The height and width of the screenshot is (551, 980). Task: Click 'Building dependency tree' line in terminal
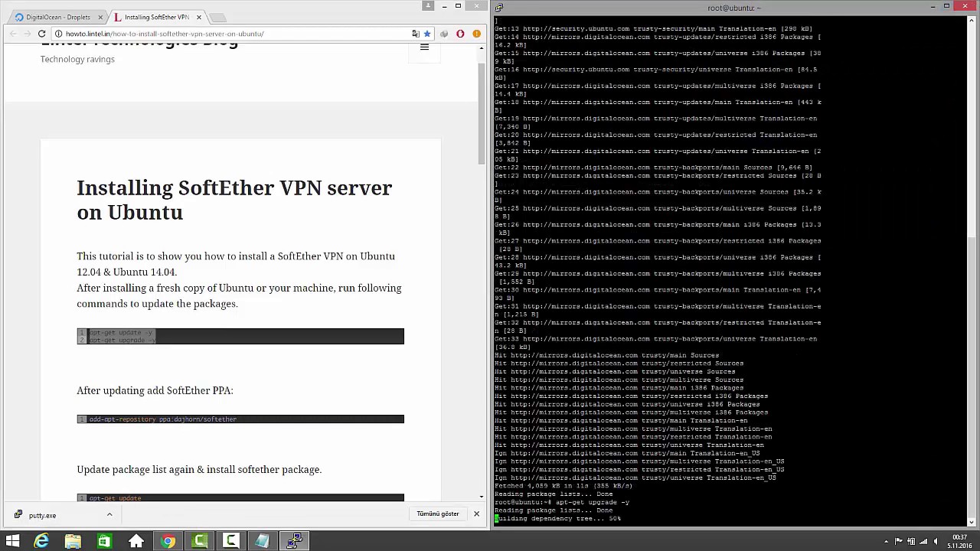pyautogui.click(x=557, y=519)
